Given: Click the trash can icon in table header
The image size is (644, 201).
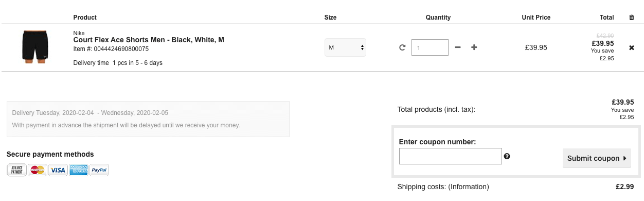Looking at the screenshot, I should 632,18.
